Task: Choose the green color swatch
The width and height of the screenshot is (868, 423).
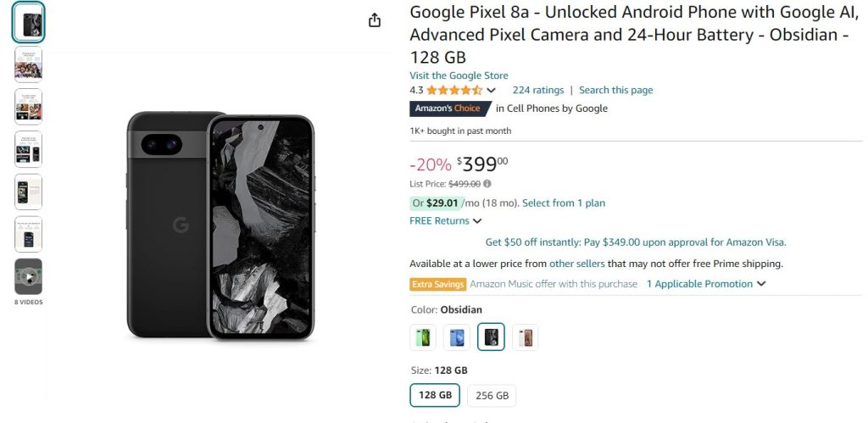Action: click(423, 337)
